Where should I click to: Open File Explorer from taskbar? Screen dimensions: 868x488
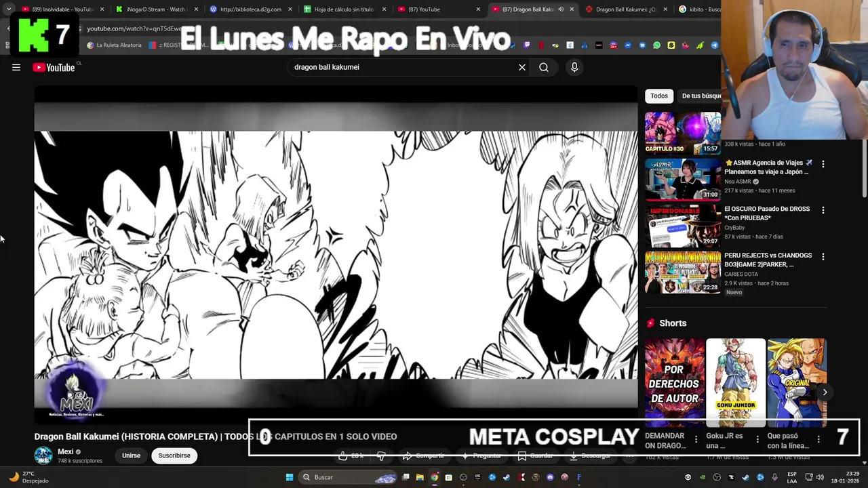point(420,477)
